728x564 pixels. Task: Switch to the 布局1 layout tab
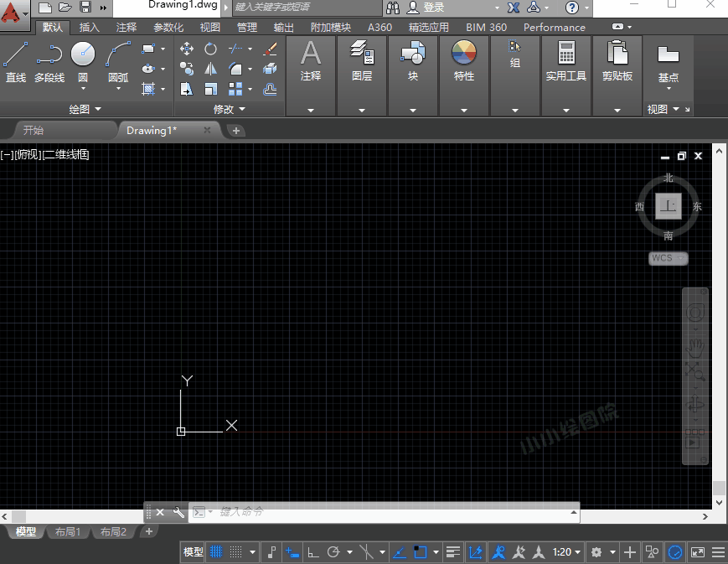pos(68,531)
